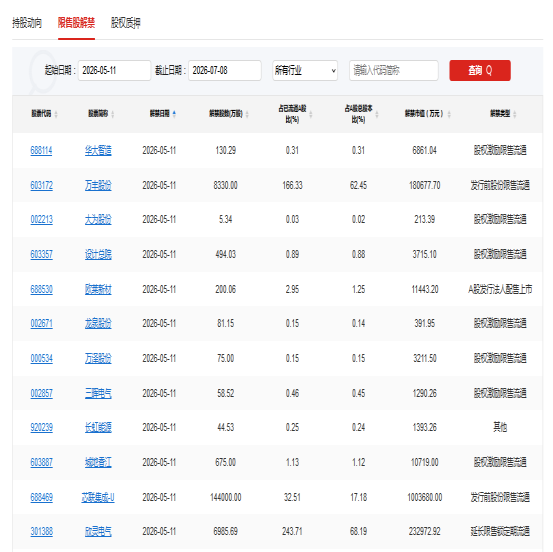Open stock code 002857 link
The height and width of the screenshot is (552, 553).
(42, 393)
